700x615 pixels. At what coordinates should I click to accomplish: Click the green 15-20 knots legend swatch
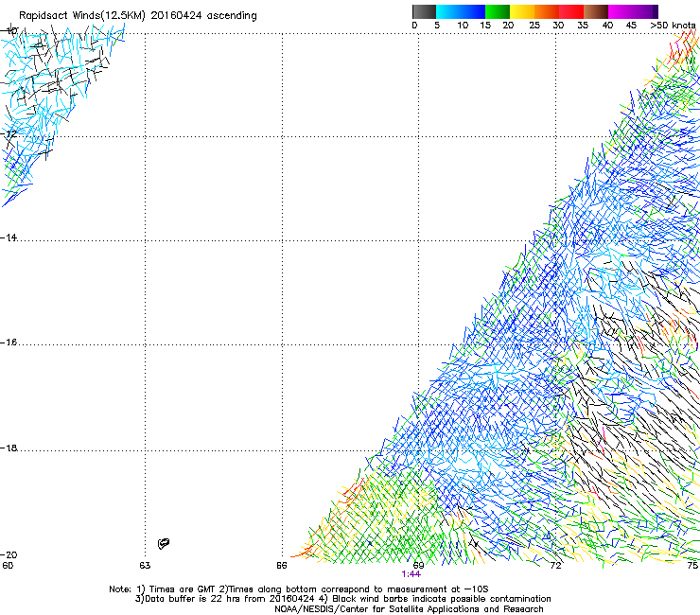498,11
